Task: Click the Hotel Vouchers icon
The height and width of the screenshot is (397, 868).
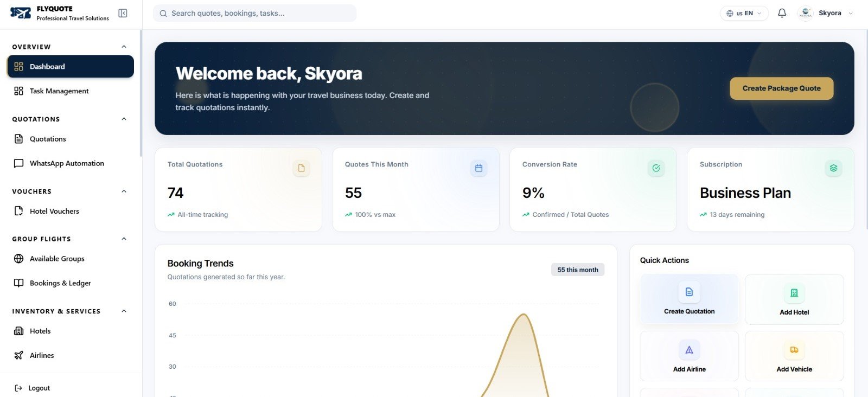Action: [18, 211]
